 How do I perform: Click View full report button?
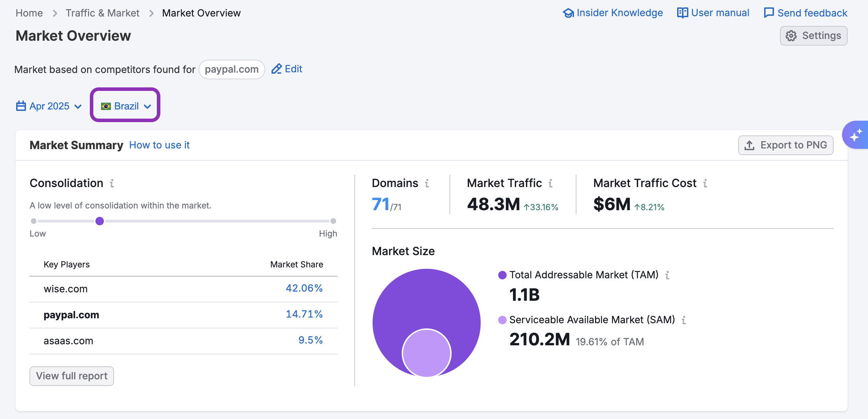(x=72, y=376)
